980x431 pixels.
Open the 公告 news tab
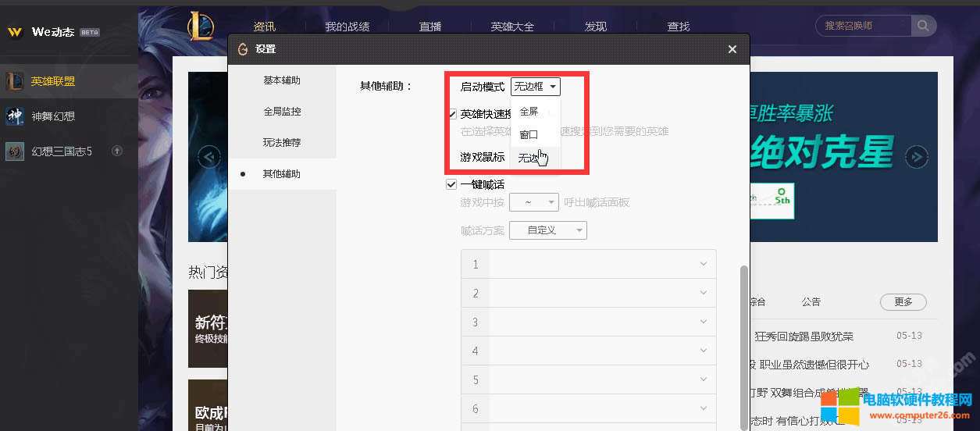coord(811,302)
